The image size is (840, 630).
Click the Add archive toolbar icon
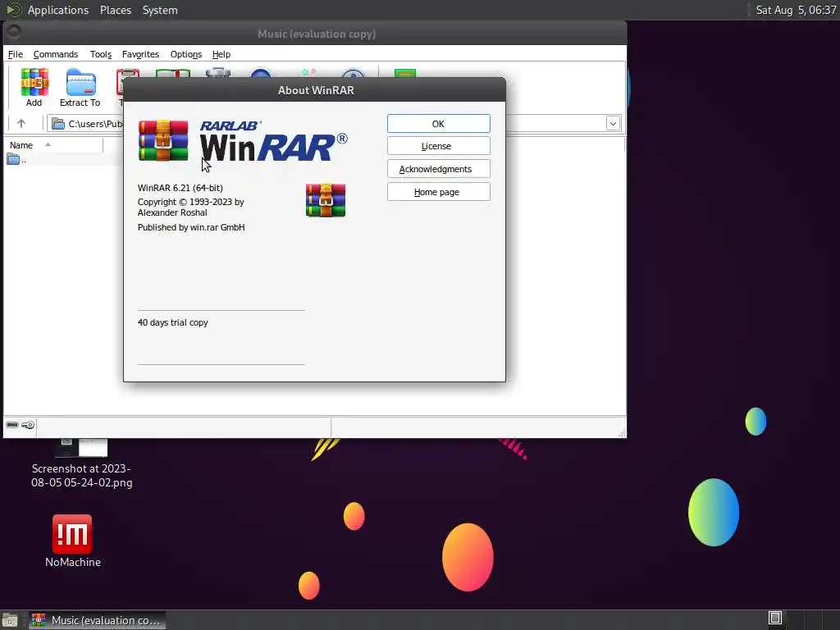coord(34,87)
